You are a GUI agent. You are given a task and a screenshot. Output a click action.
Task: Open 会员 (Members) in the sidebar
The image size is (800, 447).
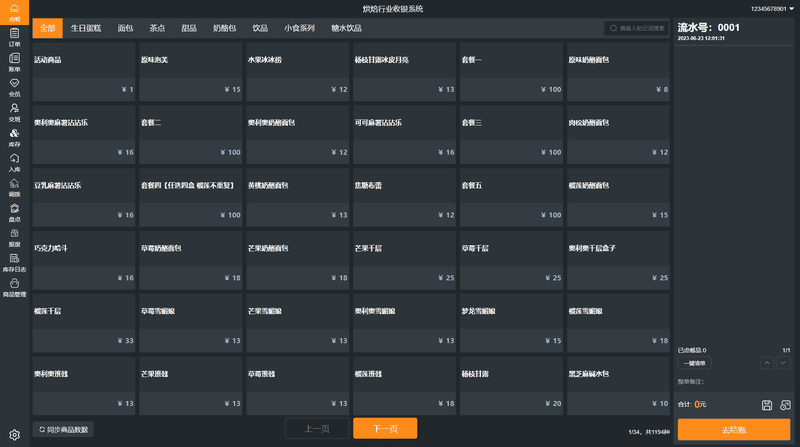[x=14, y=87]
